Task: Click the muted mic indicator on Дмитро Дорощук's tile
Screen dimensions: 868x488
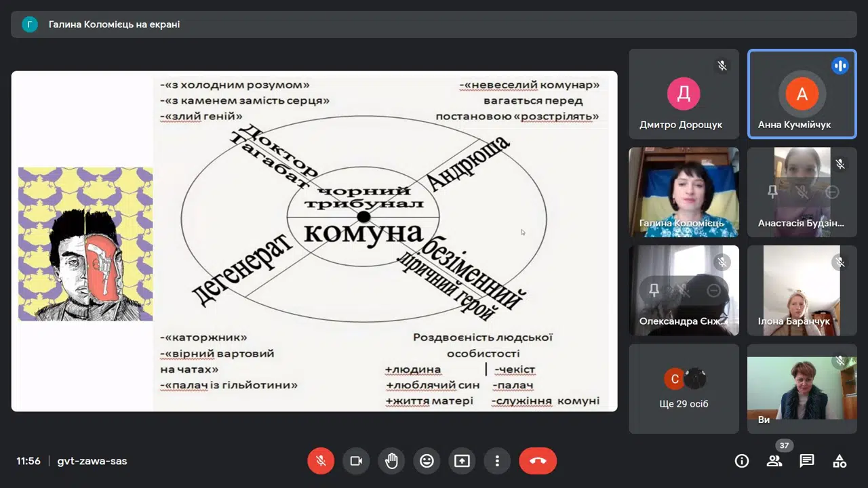Action: (722, 66)
